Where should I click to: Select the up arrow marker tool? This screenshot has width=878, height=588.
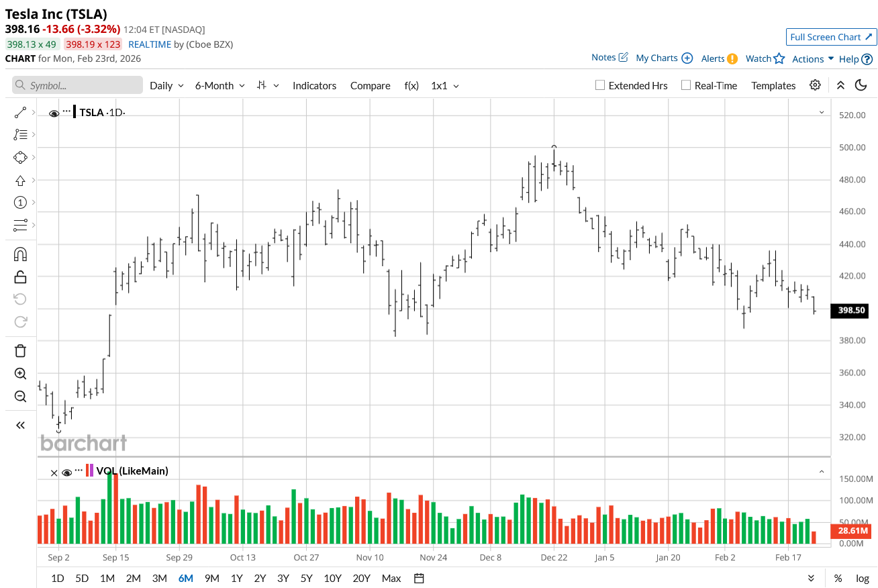pos(20,180)
